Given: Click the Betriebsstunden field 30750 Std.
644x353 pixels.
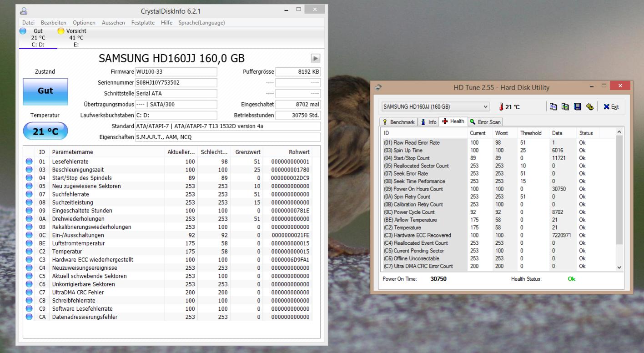Looking at the screenshot, I should pos(298,115).
